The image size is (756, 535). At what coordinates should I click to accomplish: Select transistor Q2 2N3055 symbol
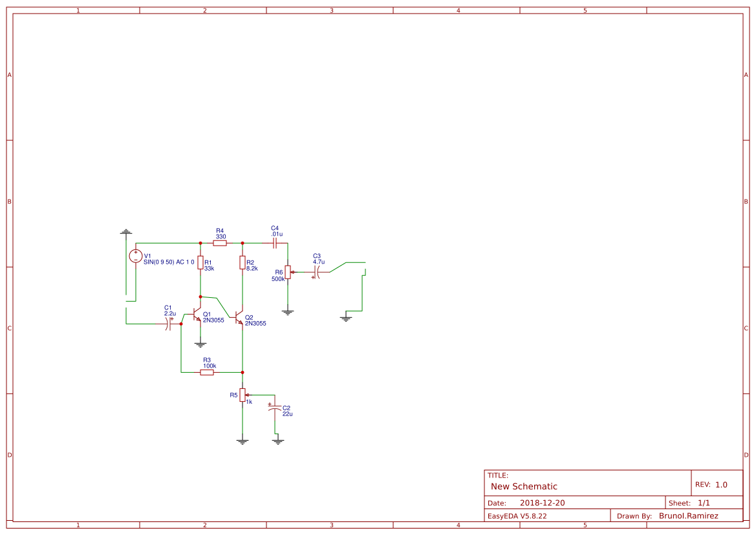pos(238,318)
